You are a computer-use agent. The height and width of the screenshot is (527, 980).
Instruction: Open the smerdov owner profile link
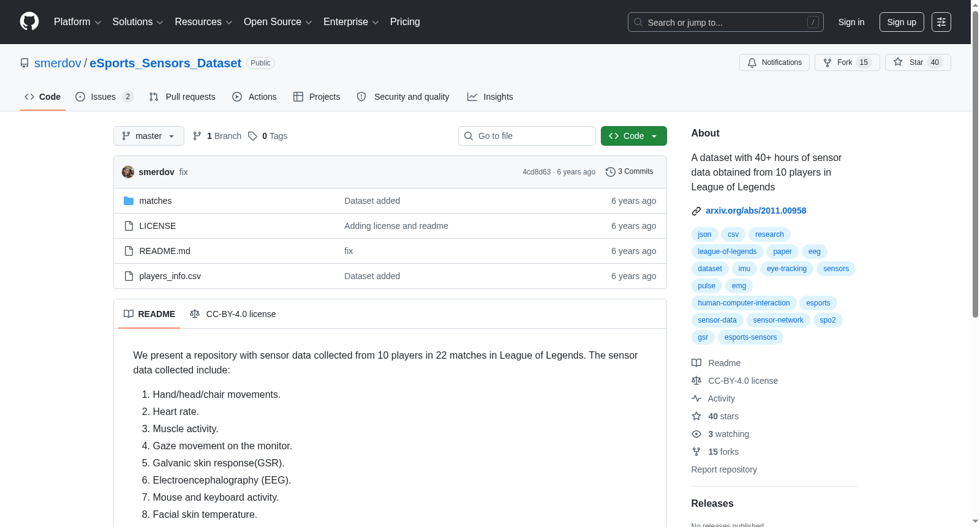coord(58,63)
